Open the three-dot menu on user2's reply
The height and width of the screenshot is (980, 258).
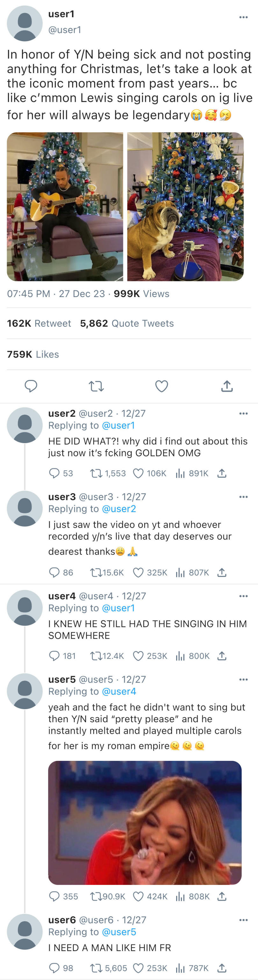point(243,413)
